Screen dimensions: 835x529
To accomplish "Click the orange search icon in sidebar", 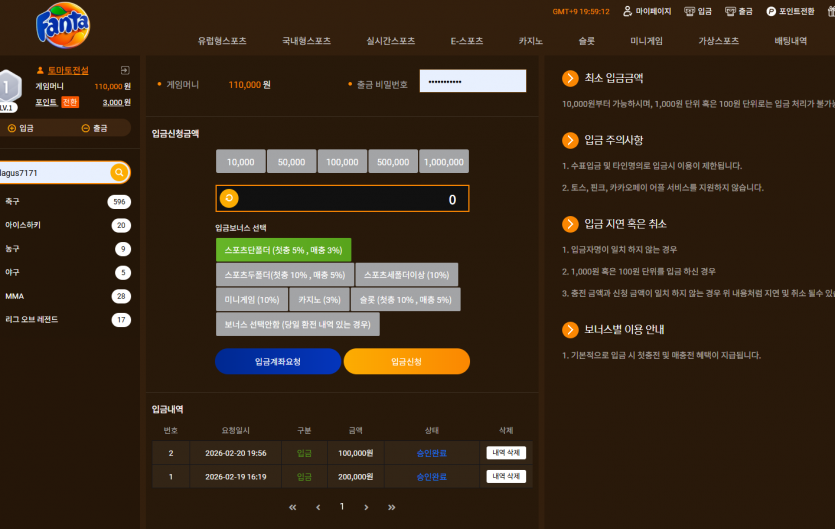I will [119, 172].
